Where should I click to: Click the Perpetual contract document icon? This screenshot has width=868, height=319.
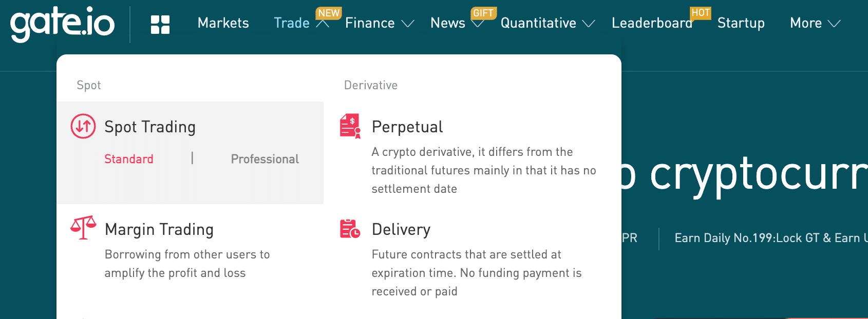click(x=350, y=126)
